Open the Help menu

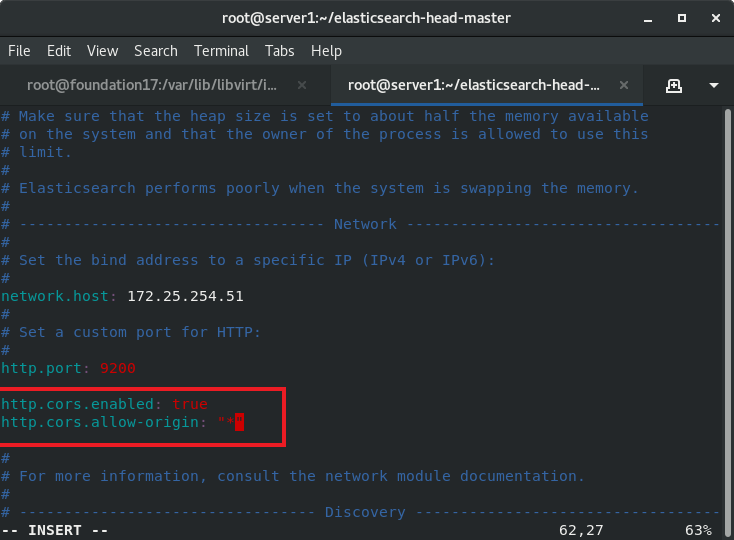326,51
